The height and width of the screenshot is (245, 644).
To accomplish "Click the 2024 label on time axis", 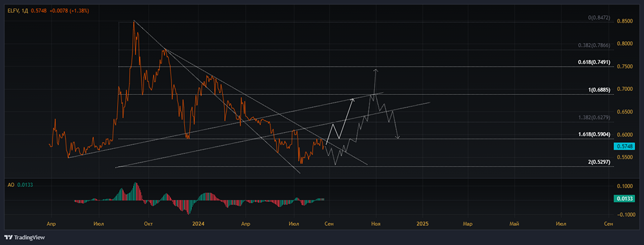I will click(198, 224).
